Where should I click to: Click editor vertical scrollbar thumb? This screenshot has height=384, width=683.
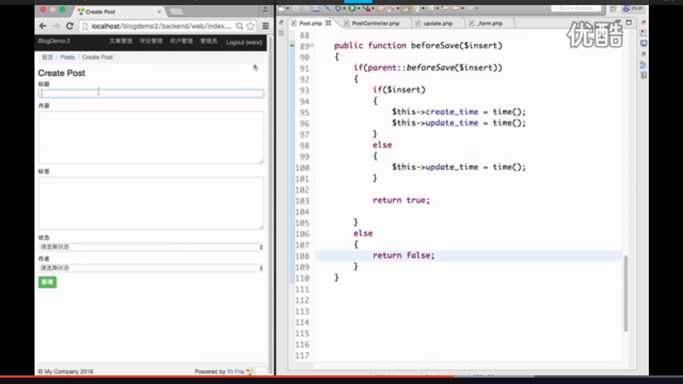(626, 293)
